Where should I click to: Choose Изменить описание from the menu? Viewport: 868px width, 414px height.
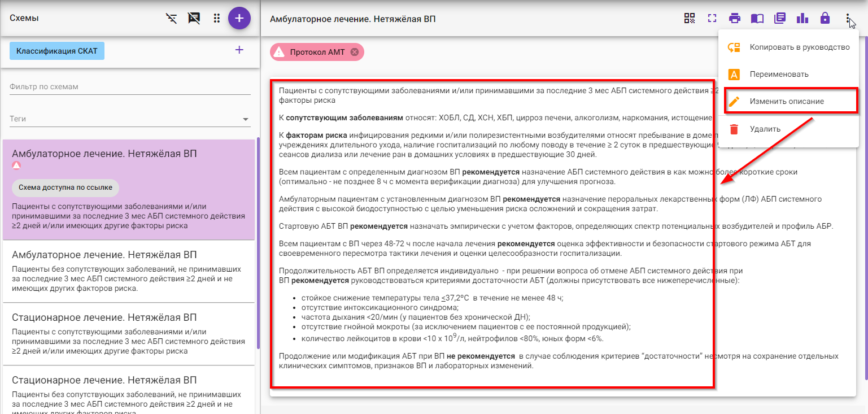pos(788,102)
